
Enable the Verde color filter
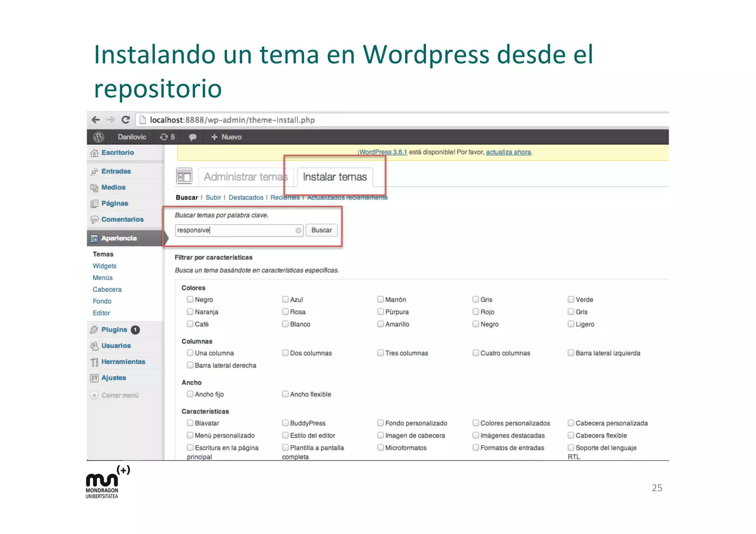571,299
